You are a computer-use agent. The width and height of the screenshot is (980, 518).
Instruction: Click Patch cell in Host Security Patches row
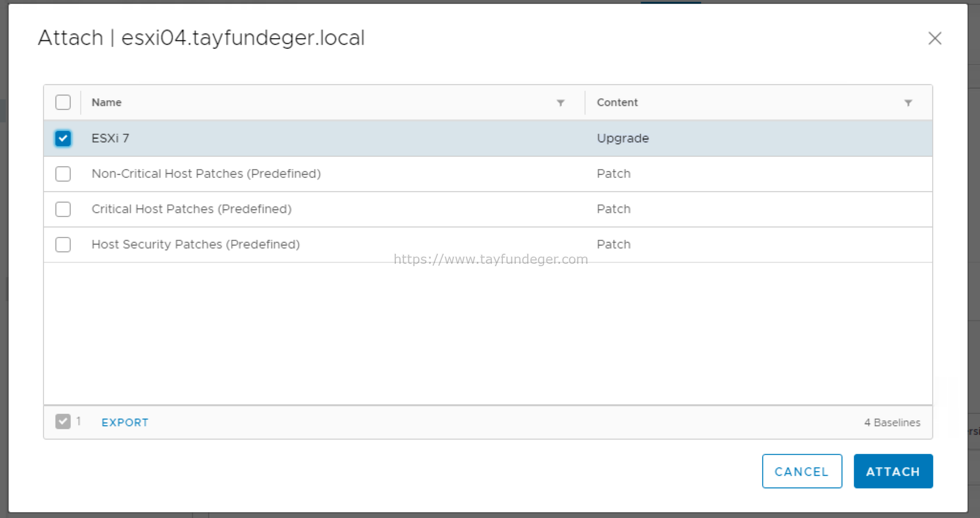614,244
